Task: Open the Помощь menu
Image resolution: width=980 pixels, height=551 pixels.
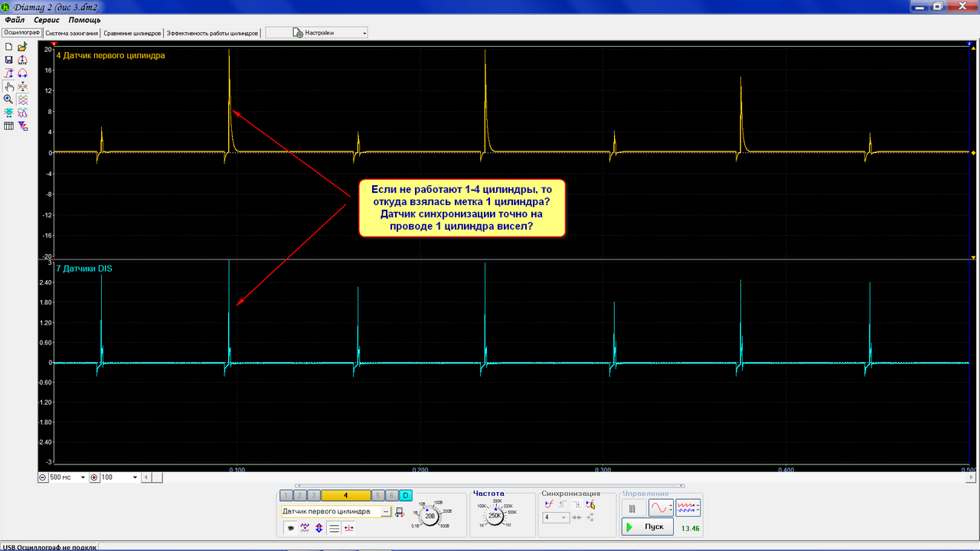Action: (x=84, y=20)
